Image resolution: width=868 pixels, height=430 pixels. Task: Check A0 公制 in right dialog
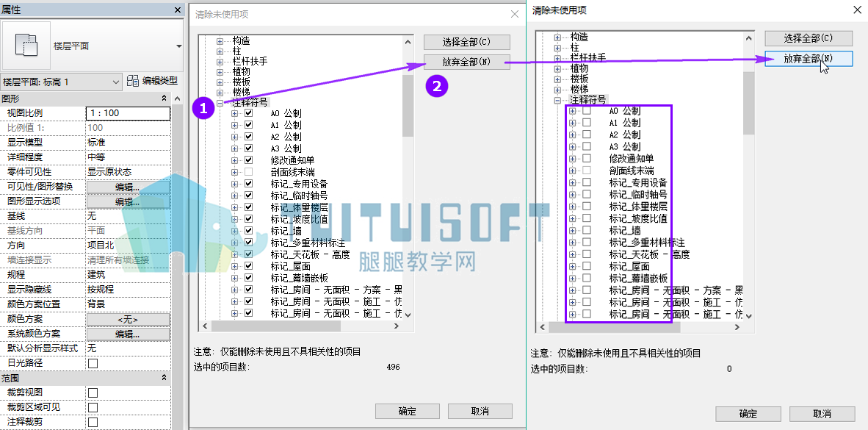click(587, 111)
